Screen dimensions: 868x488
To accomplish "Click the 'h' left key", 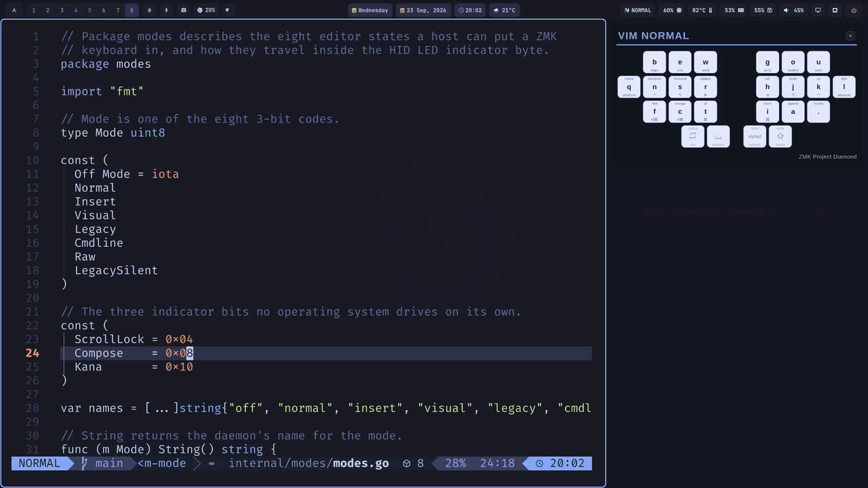I will tap(768, 87).
